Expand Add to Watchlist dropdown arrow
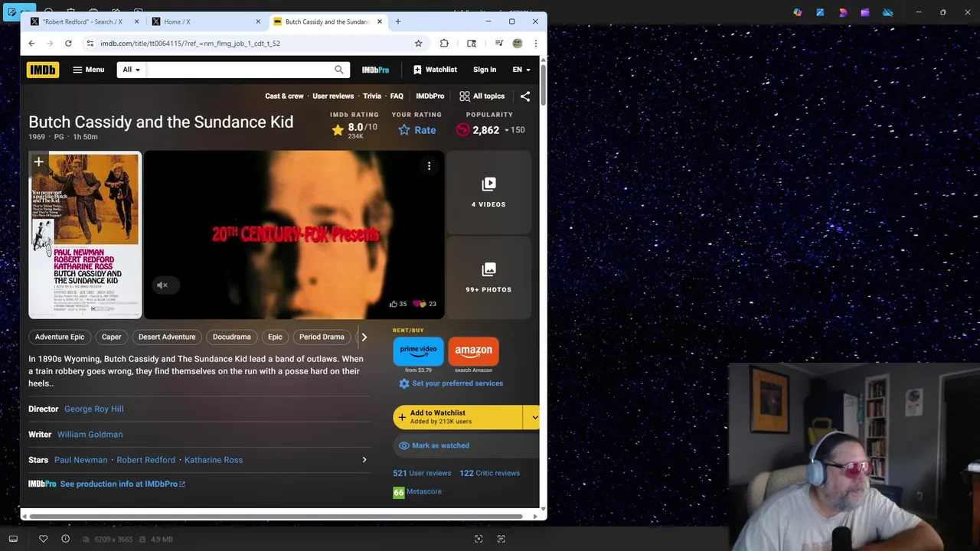980x551 pixels. (534, 417)
